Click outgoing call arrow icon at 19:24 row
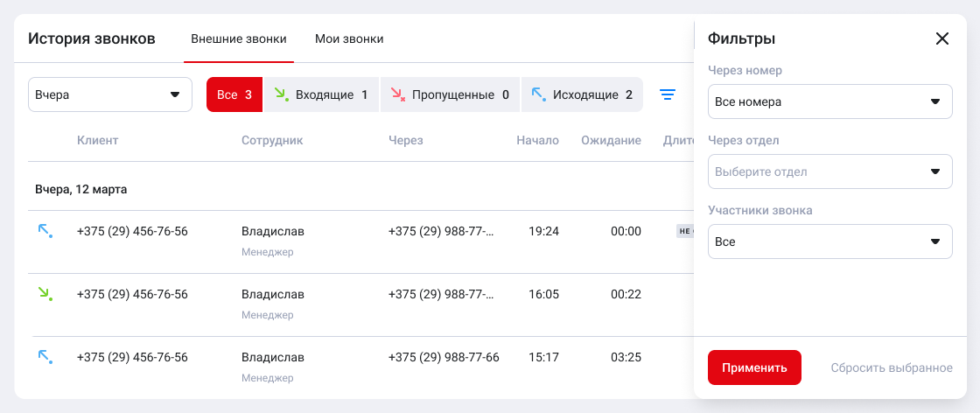 [45, 231]
